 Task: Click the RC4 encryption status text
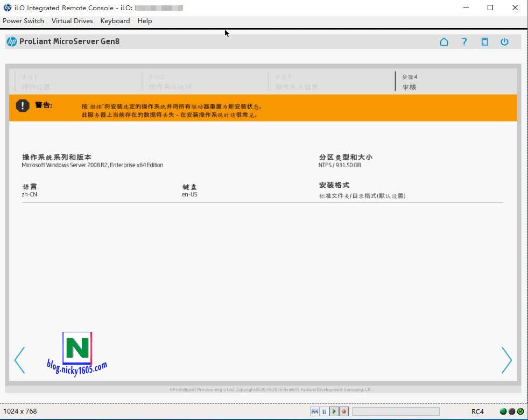coord(477,411)
